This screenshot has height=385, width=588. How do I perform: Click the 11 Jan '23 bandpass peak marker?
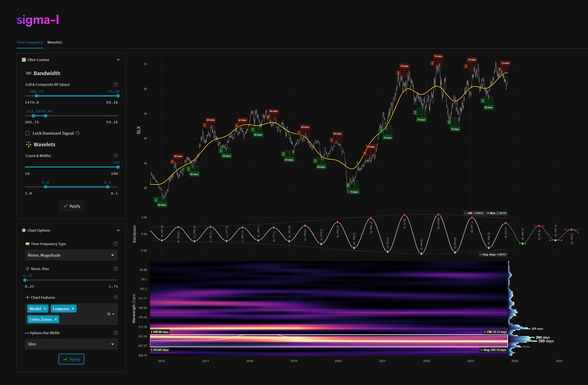tap(472, 218)
